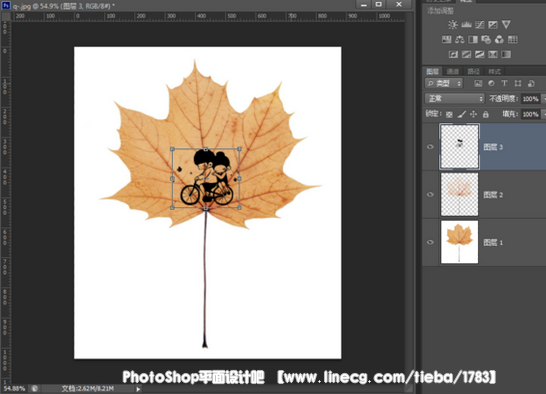Lock transparent pixels of layer

[449, 114]
